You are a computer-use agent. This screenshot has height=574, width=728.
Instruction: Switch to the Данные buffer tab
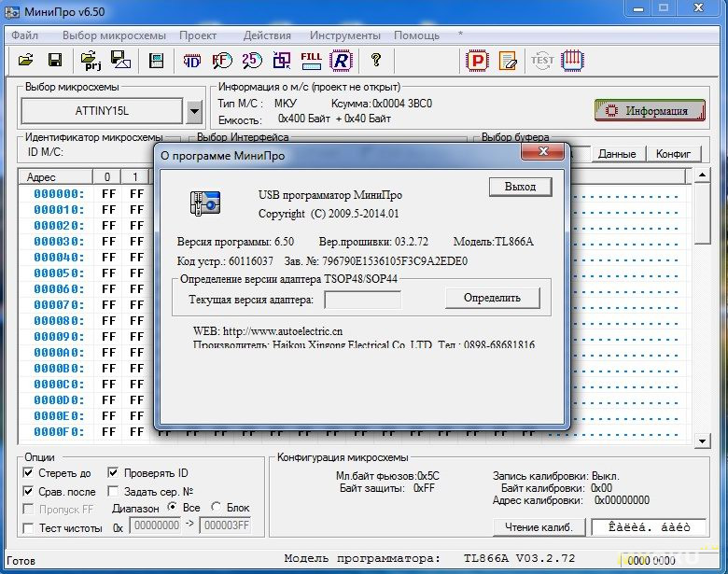617,154
